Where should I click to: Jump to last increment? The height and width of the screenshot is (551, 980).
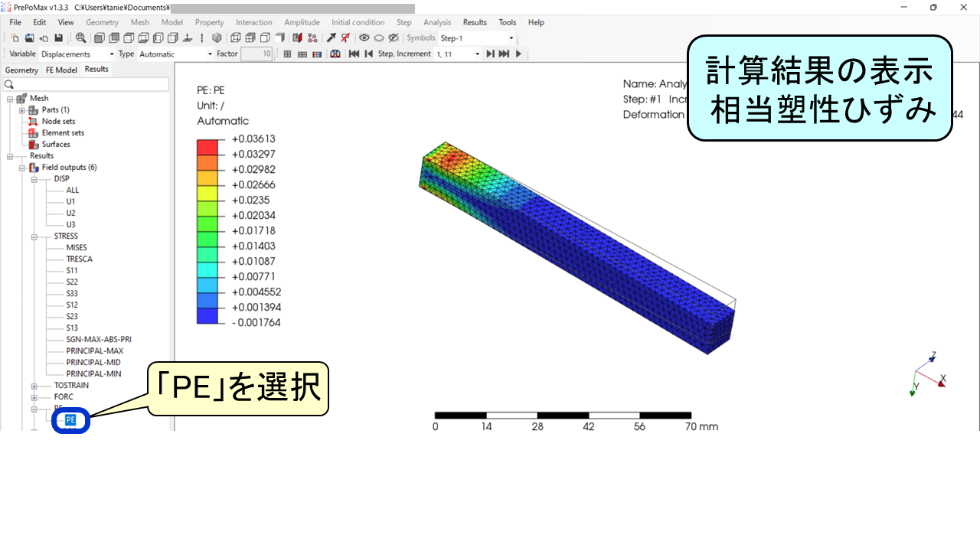504,54
